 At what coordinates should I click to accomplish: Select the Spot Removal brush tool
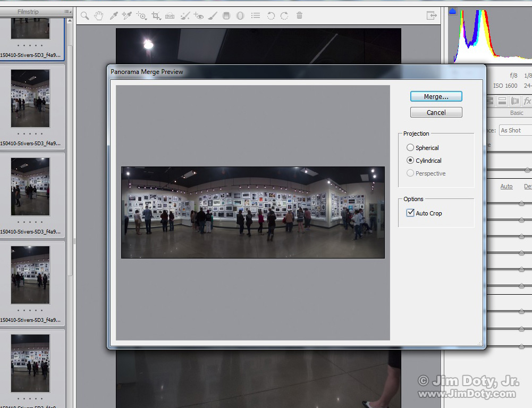click(x=185, y=15)
